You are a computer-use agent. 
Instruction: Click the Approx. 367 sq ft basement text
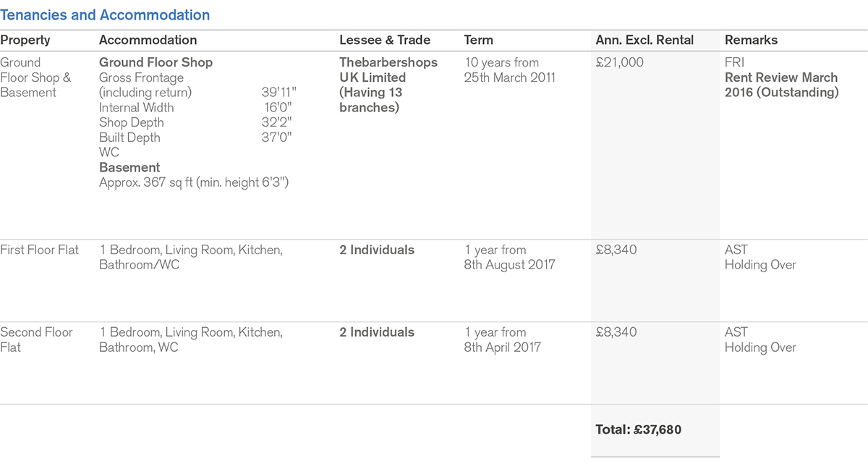[194, 183]
